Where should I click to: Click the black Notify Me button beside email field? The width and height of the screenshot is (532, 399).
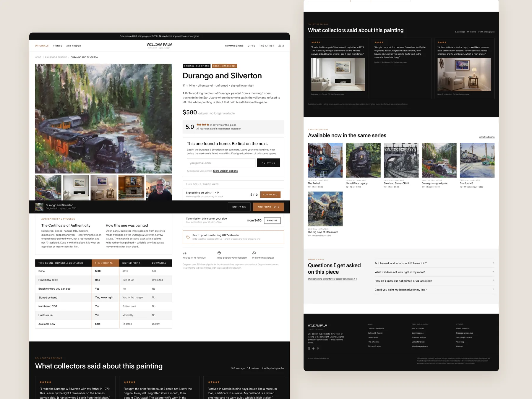268,163
